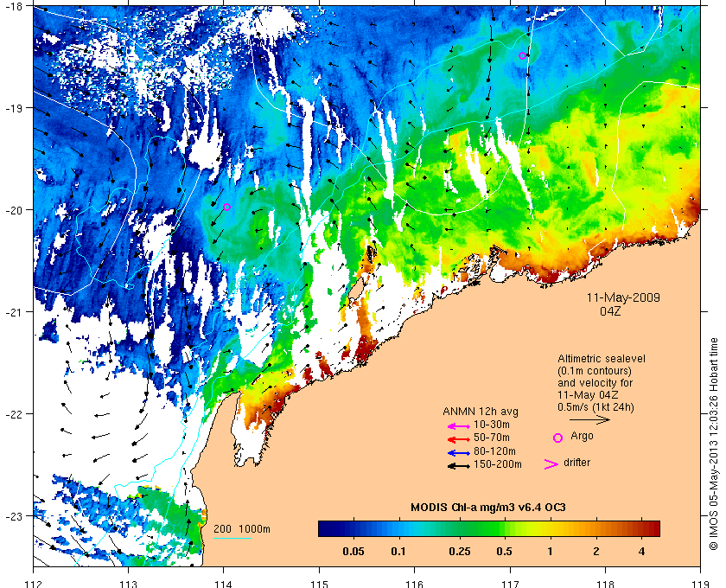Click the longitude axis label '114'

point(224,584)
